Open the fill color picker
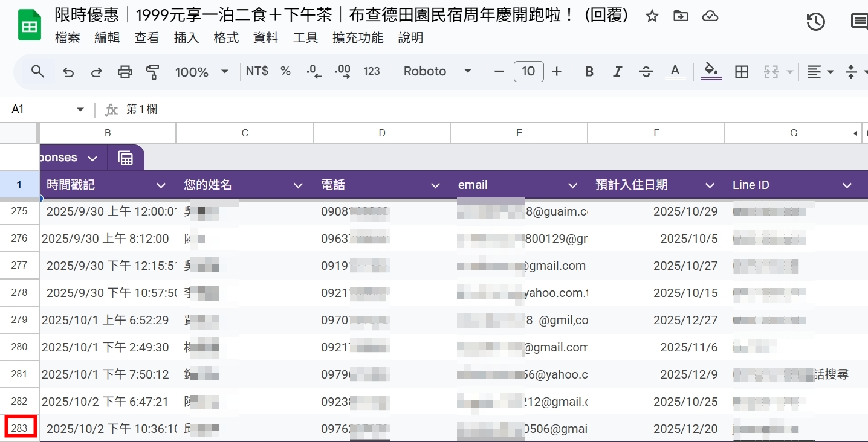The width and height of the screenshot is (868, 442). [711, 71]
